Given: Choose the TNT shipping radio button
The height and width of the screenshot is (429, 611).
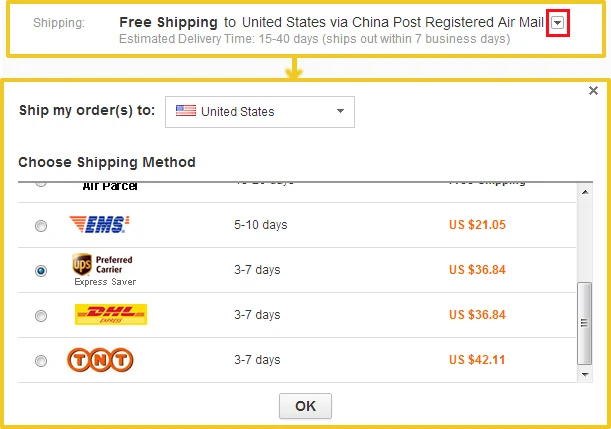Looking at the screenshot, I should tap(41, 361).
